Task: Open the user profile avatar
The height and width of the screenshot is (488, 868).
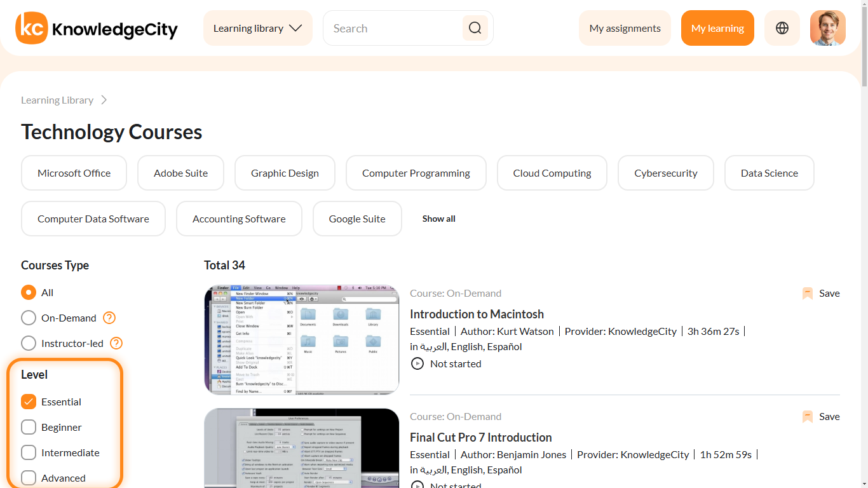Action: (x=828, y=28)
